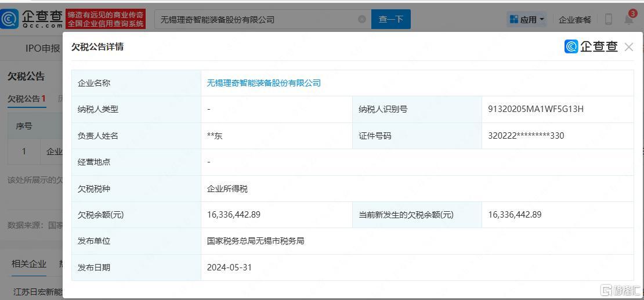Click the 当前新发生的欠税余额 value 16,336,442.89

click(x=515, y=215)
